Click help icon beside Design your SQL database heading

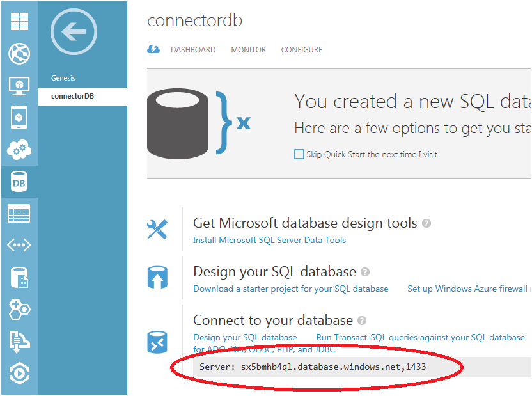pyautogui.click(x=365, y=272)
